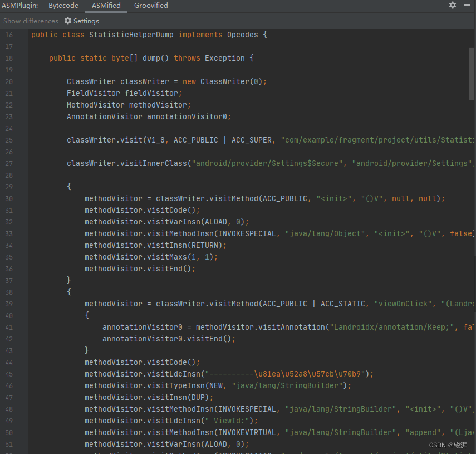Select line number 16 in the gutter
476x454 pixels.
(9, 34)
